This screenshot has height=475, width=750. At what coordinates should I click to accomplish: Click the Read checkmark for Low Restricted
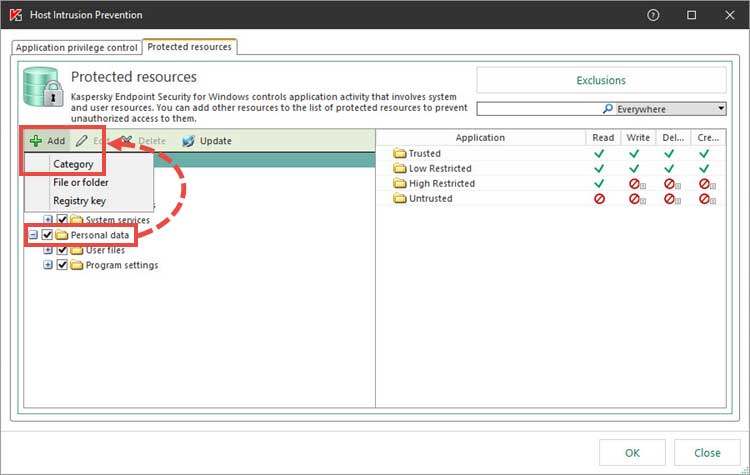pyautogui.click(x=599, y=168)
